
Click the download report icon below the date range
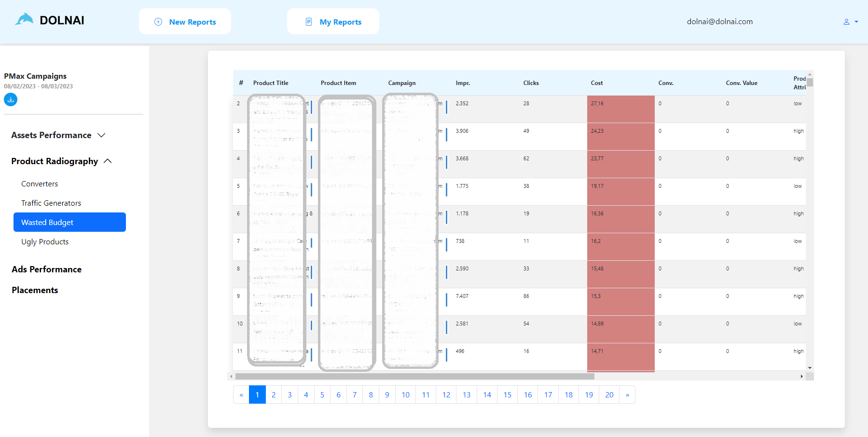pyautogui.click(x=10, y=99)
